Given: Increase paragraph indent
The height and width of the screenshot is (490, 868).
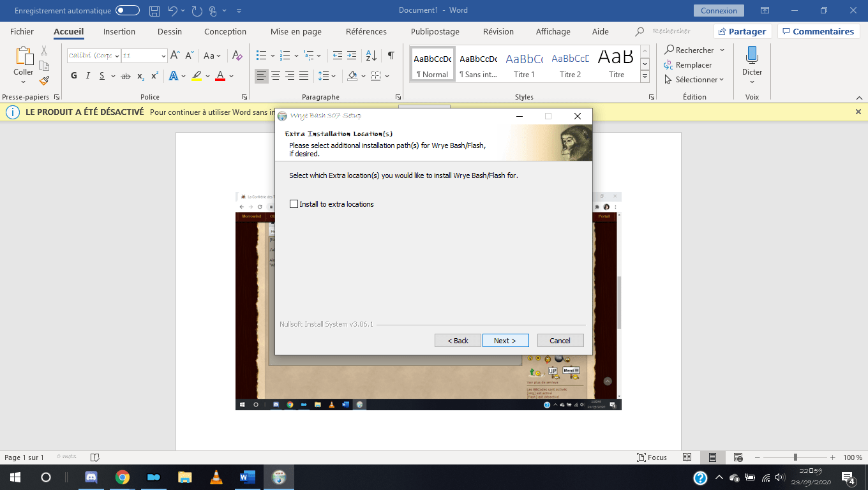Looking at the screenshot, I should pyautogui.click(x=352, y=56).
